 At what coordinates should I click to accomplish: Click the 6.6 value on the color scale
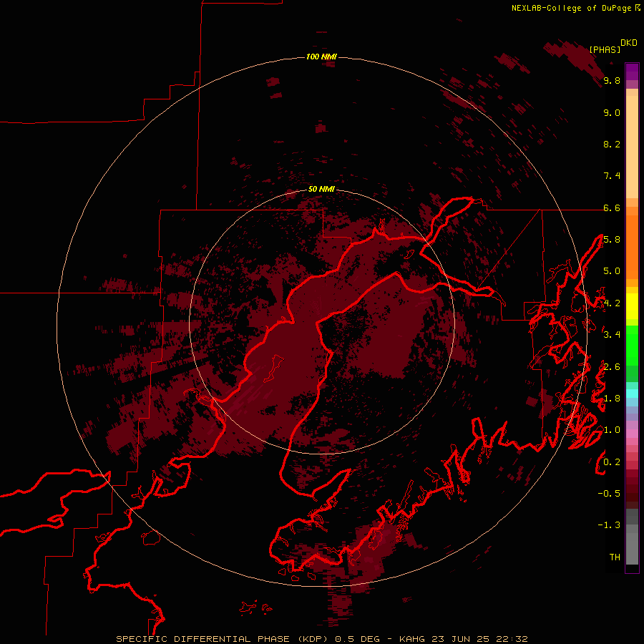tap(612, 208)
